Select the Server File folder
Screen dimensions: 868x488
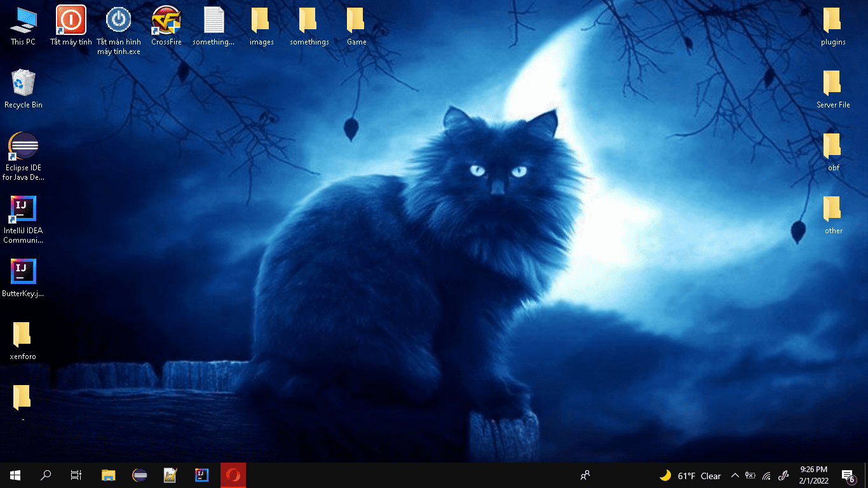[833, 89]
